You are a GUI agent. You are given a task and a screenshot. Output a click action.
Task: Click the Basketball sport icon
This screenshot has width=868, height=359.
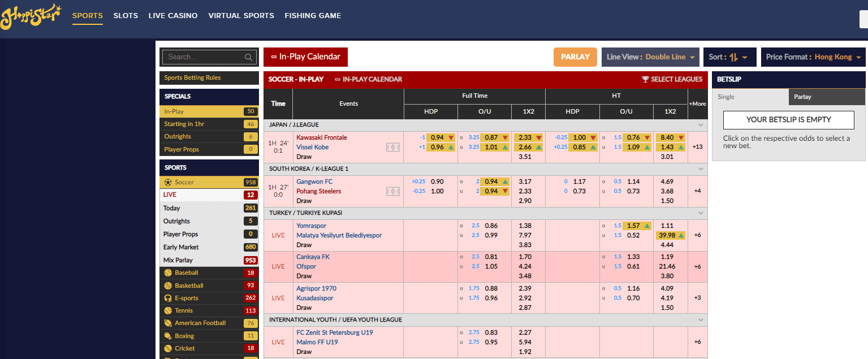point(168,286)
